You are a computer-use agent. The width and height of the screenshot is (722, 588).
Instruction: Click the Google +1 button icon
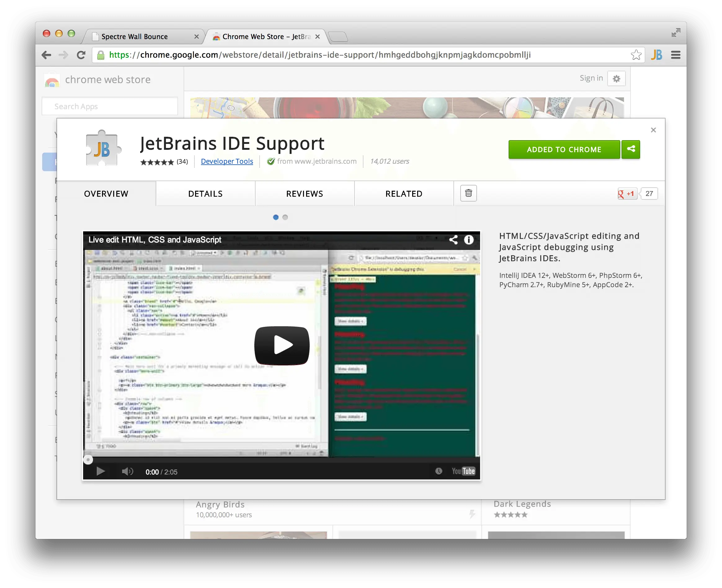tap(627, 194)
